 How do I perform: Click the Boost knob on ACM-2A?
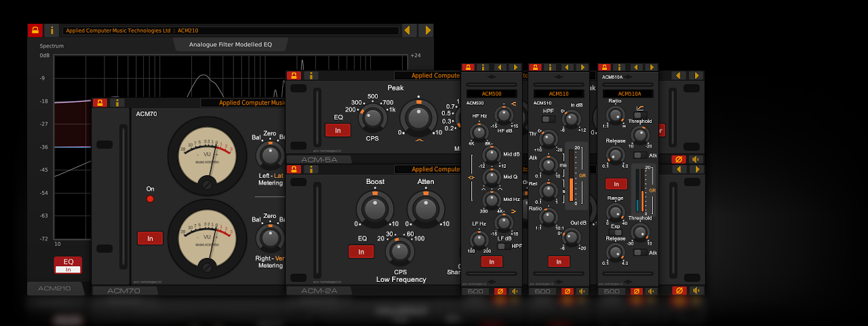tap(375, 208)
